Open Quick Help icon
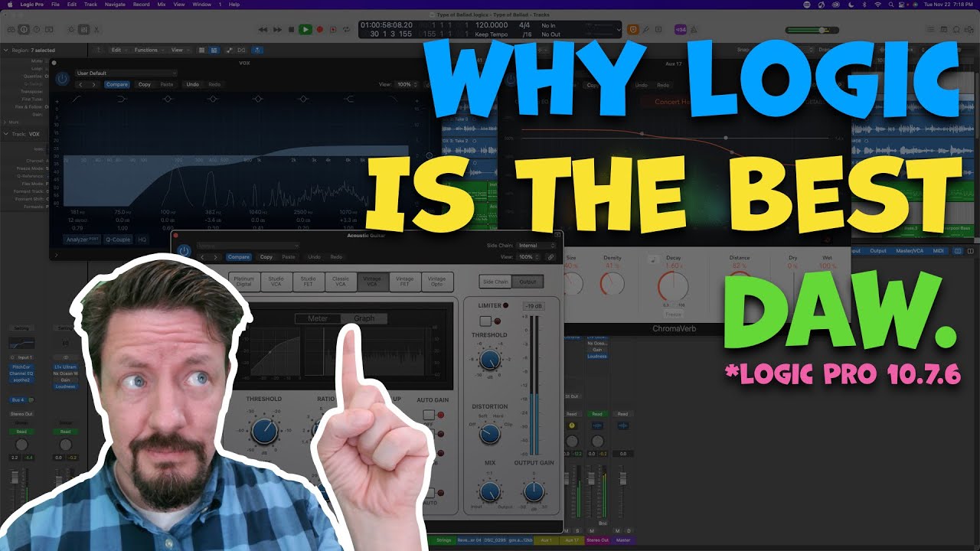980x551 pixels. (37, 29)
